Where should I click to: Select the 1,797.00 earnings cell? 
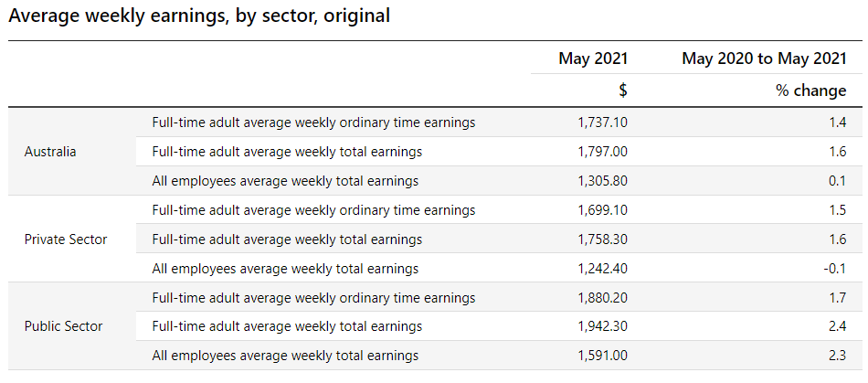(603, 152)
